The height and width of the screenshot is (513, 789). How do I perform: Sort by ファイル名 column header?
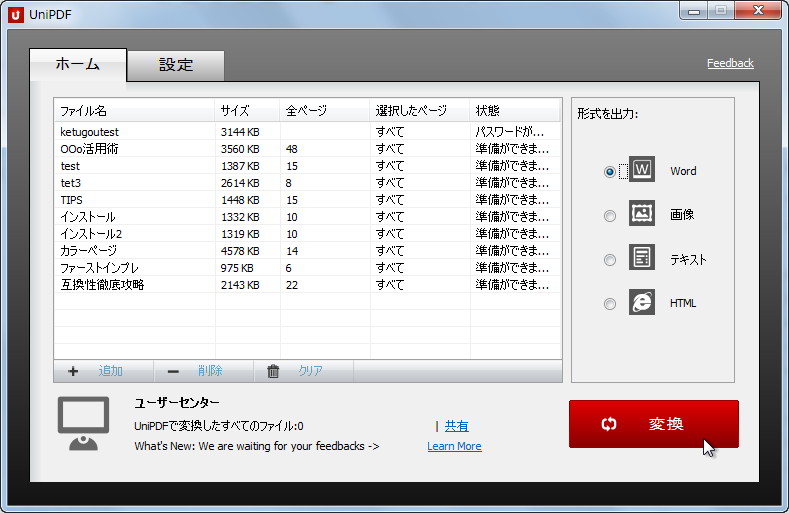pyautogui.click(x=134, y=111)
